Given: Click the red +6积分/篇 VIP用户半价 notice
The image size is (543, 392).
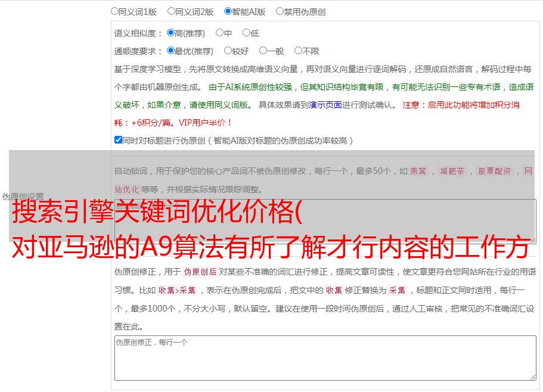Looking at the screenshot, I should coord(173,123).
